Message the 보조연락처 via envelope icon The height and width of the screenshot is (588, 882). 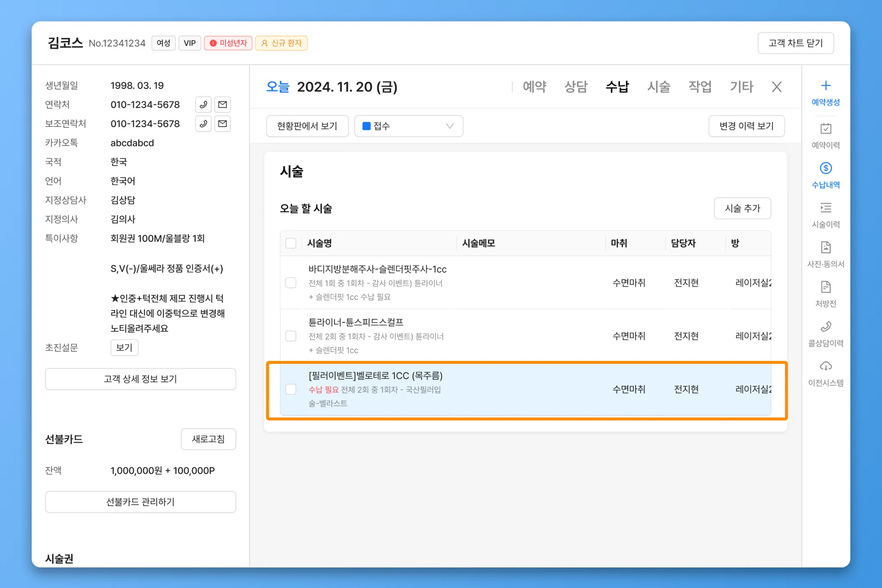point(222,124)
